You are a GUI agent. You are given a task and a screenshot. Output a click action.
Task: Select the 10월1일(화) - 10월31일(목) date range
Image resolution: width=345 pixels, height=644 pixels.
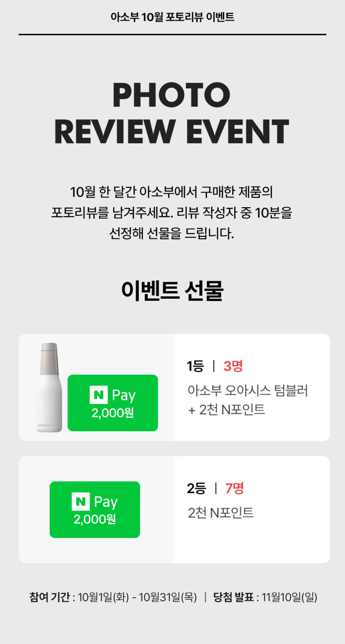click(137, 597)
